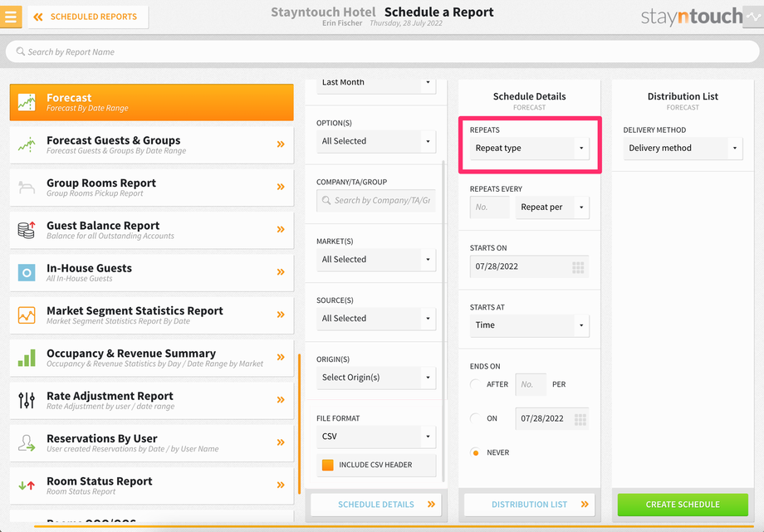
Task: Click the chevron on Reservations By User
Action: (x=281, y=442)
